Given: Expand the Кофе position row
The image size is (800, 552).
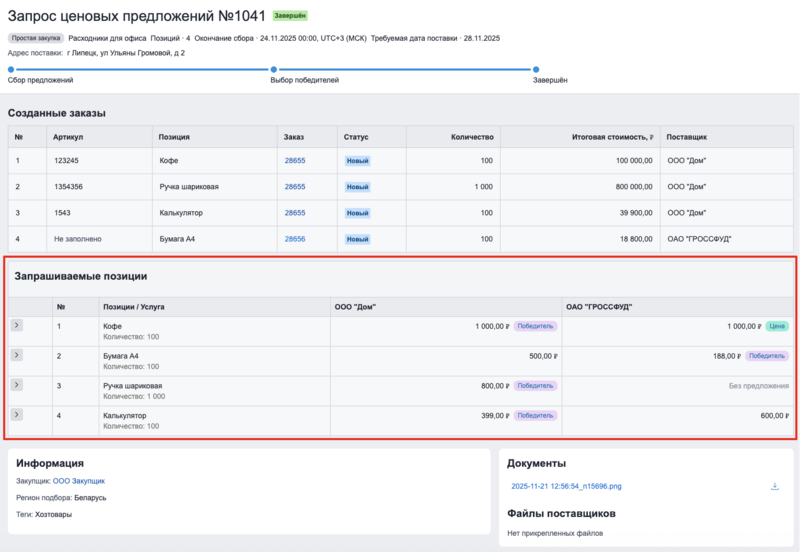Looking at the screenshot, I should coord(17,326).
